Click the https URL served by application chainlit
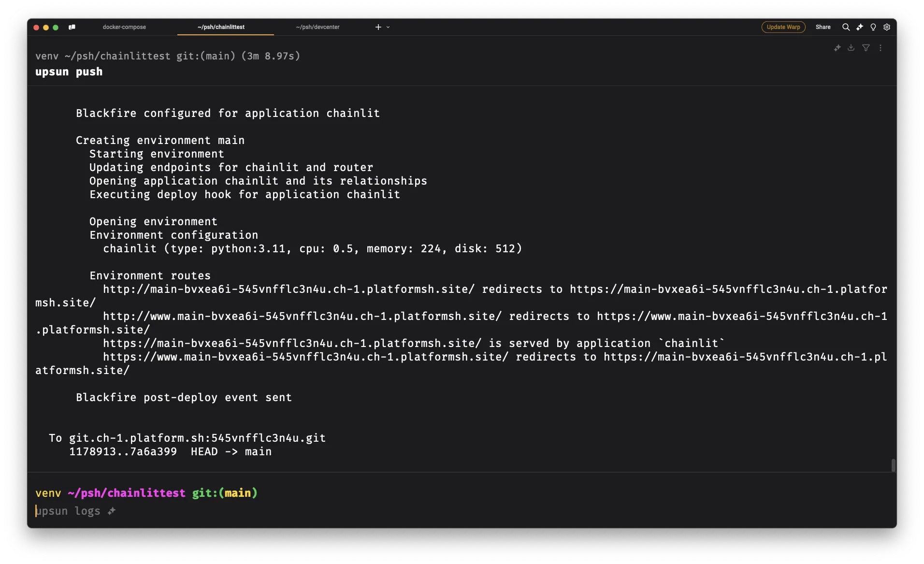Screen dimensions: 924x564 (x=292, y=343)
